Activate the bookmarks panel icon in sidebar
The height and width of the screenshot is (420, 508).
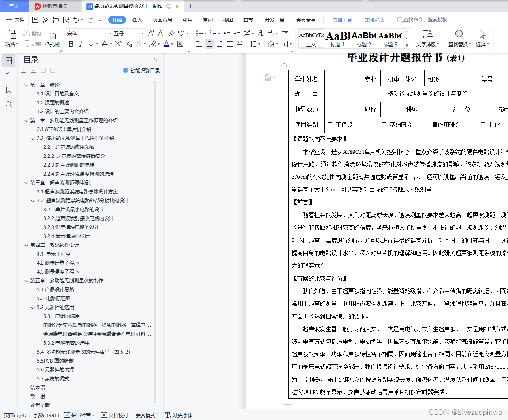point(9,89)
